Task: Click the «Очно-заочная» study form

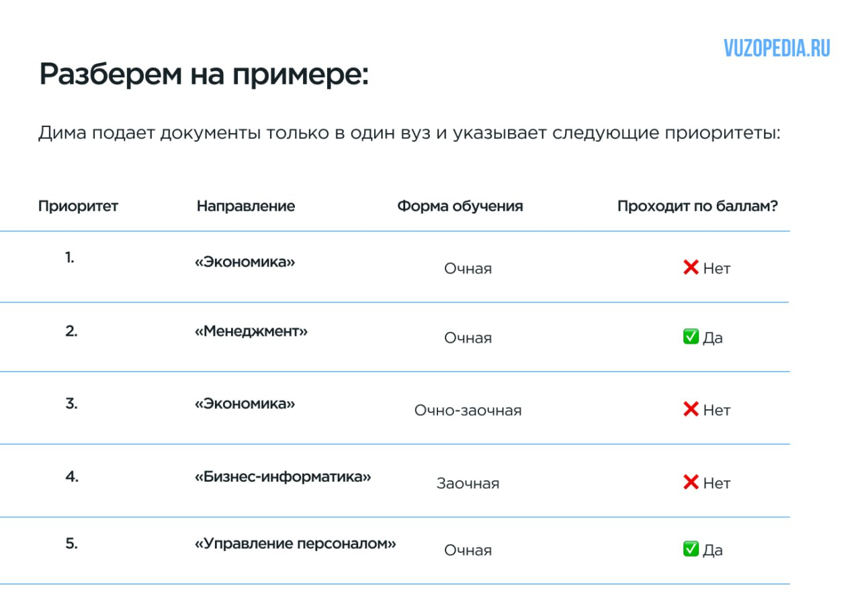Action: (468, 410)
